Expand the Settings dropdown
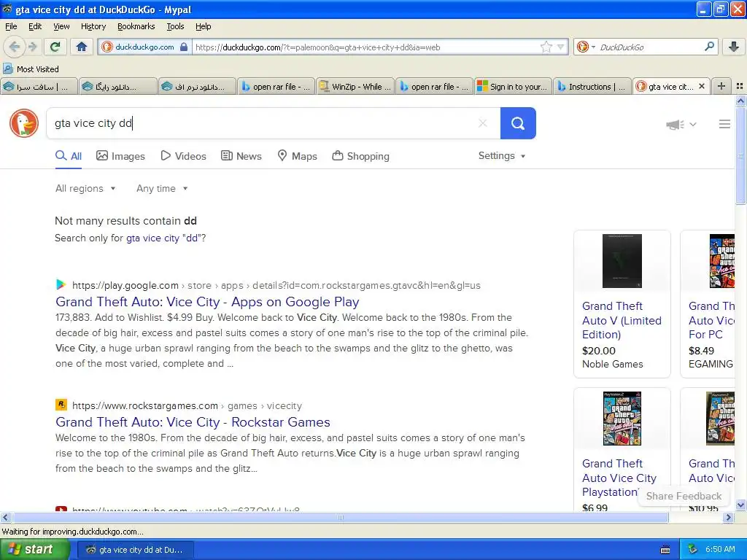 502,156
